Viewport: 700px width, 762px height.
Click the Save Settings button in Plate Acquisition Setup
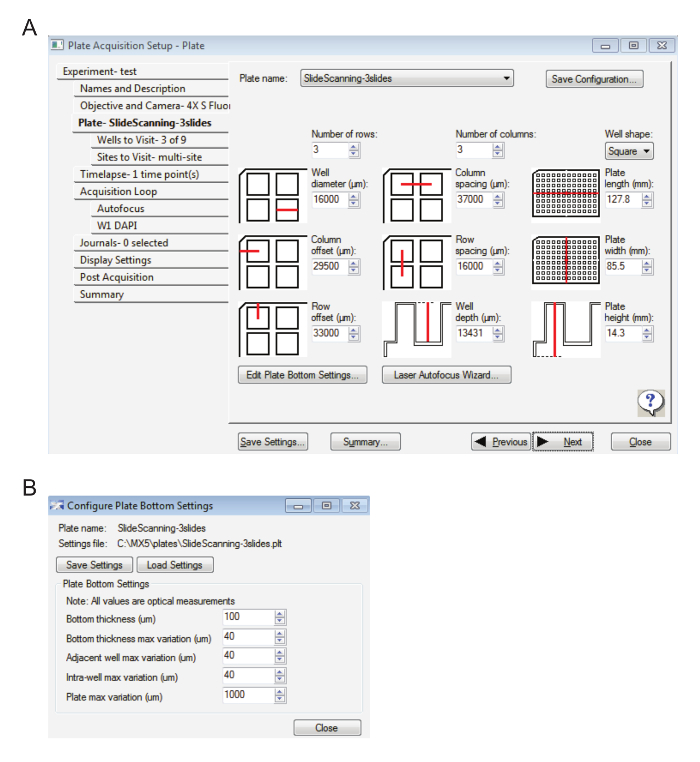pos(273,442)
